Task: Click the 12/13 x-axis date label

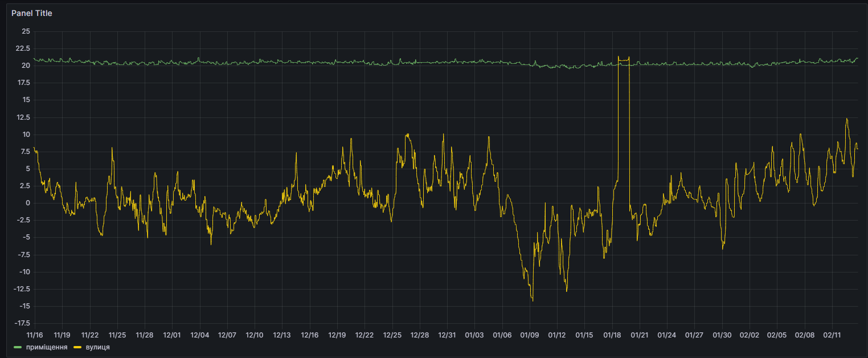Action: (x=282, y=335)
